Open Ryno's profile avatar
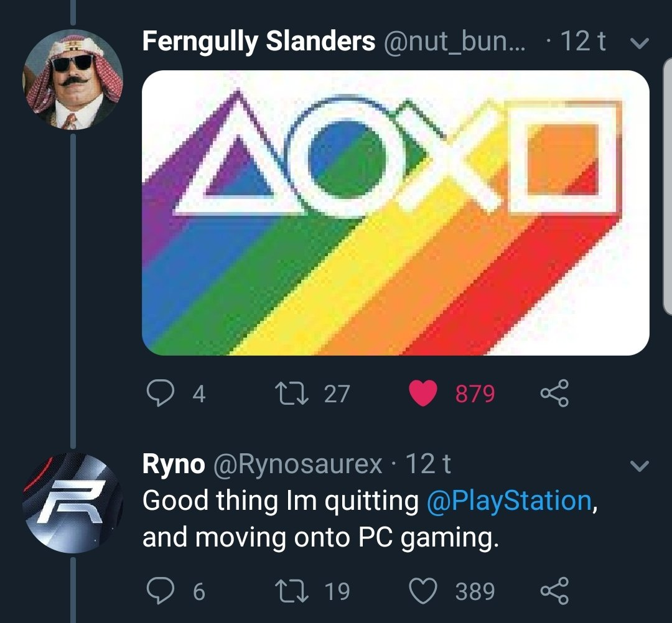Screen dimensions: 672x623 [73, 504]
